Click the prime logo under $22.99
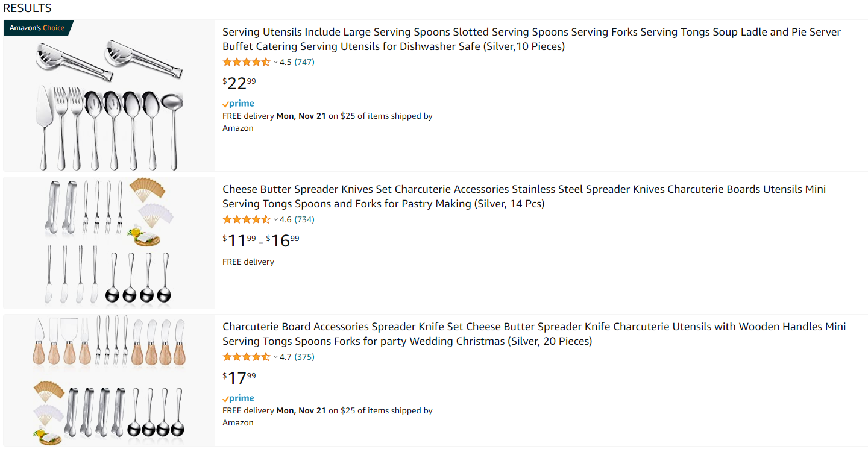Screen dimensions: 868x449 (238, 104)
